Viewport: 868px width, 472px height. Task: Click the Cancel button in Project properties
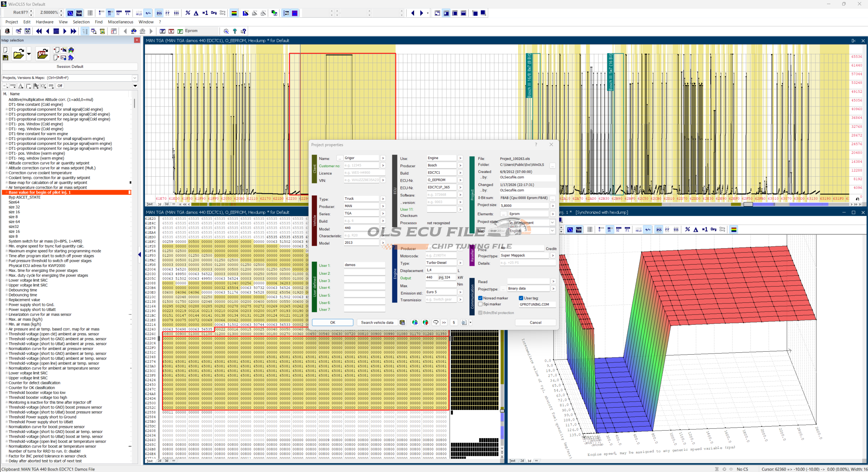pos(535,322)
